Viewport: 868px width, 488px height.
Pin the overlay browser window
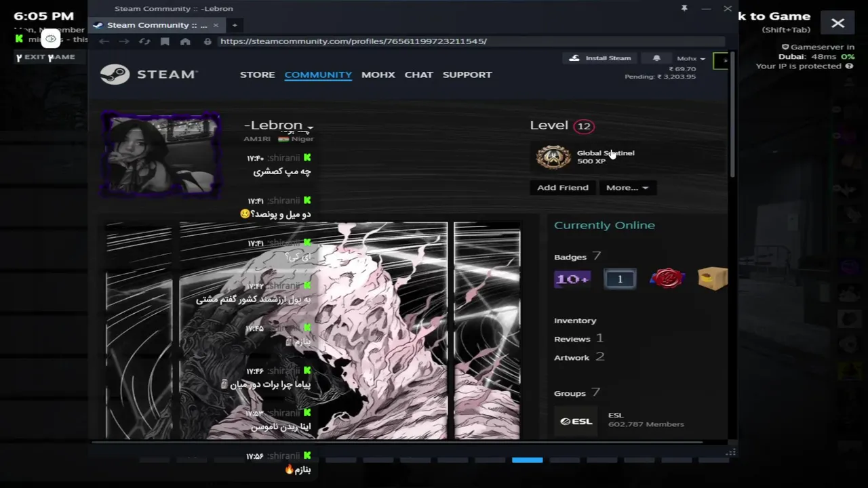(x=684, y=8)
